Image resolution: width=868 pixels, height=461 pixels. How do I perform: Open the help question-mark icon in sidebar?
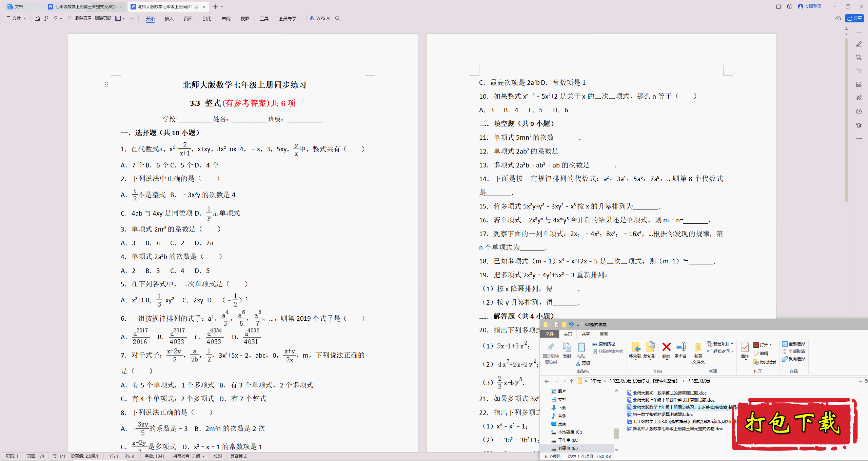coord(859,112)
